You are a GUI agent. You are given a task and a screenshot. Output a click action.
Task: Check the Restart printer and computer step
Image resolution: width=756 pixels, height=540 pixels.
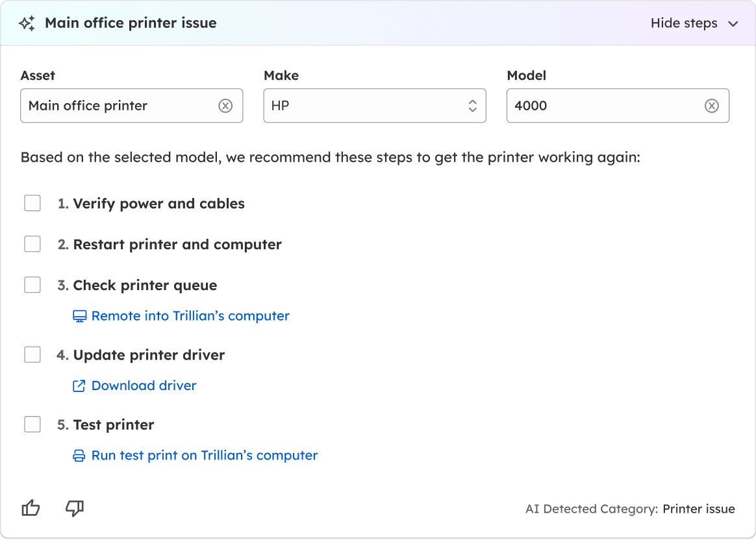(32, 244)
